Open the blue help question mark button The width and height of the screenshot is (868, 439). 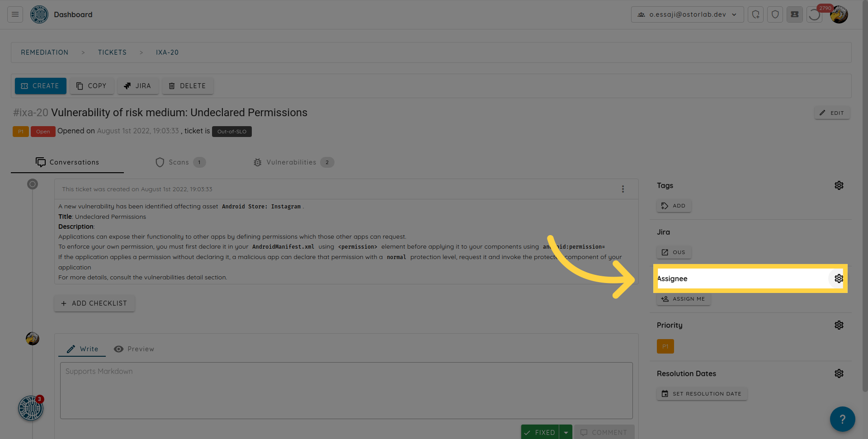842,419
